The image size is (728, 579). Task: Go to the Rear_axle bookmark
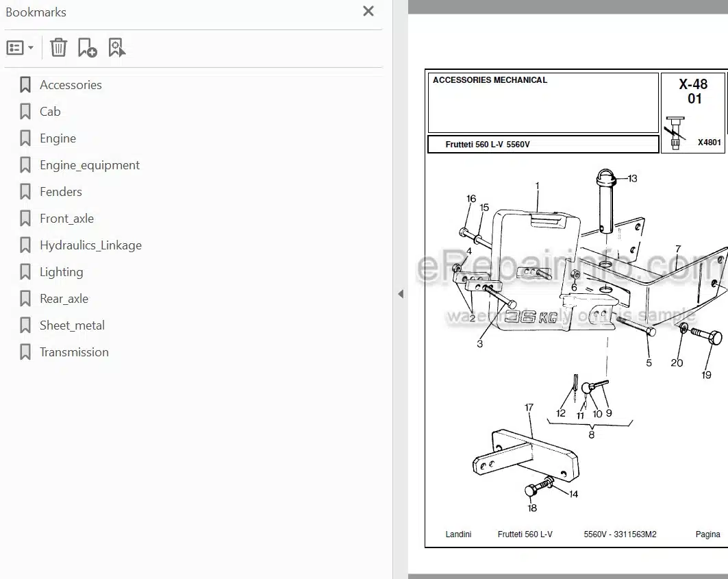point(64,299)
